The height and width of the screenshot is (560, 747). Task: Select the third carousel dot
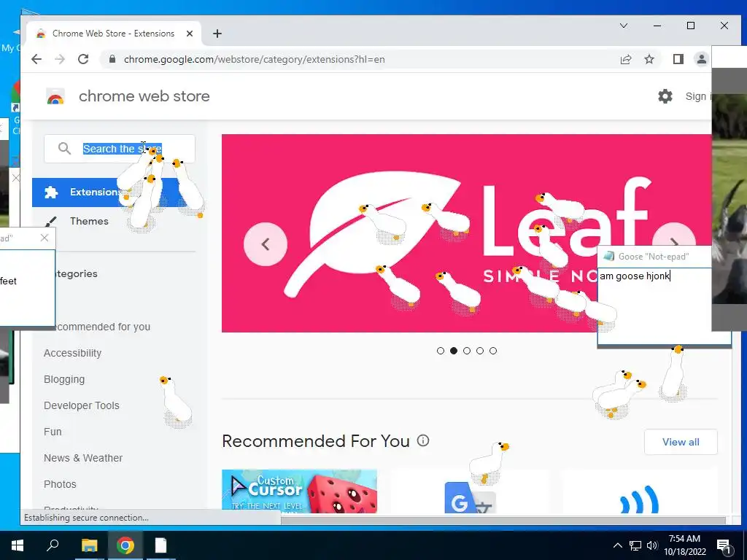(467, 351)
